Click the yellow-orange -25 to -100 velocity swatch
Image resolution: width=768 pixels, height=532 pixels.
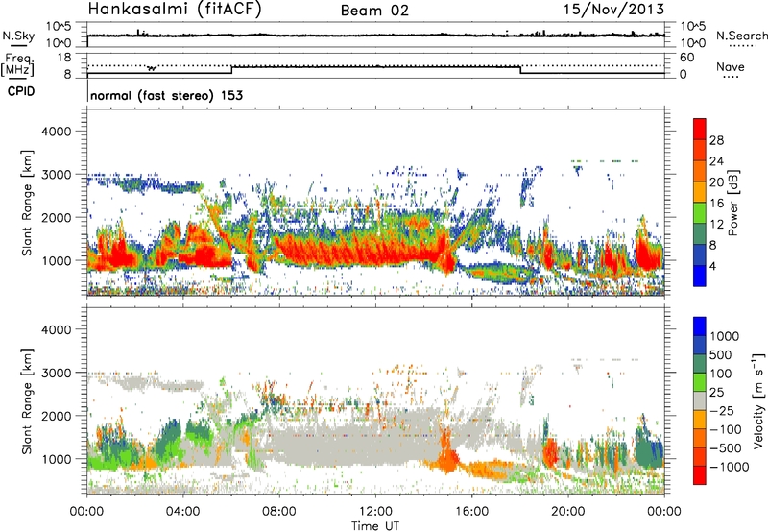click(700, 420)
